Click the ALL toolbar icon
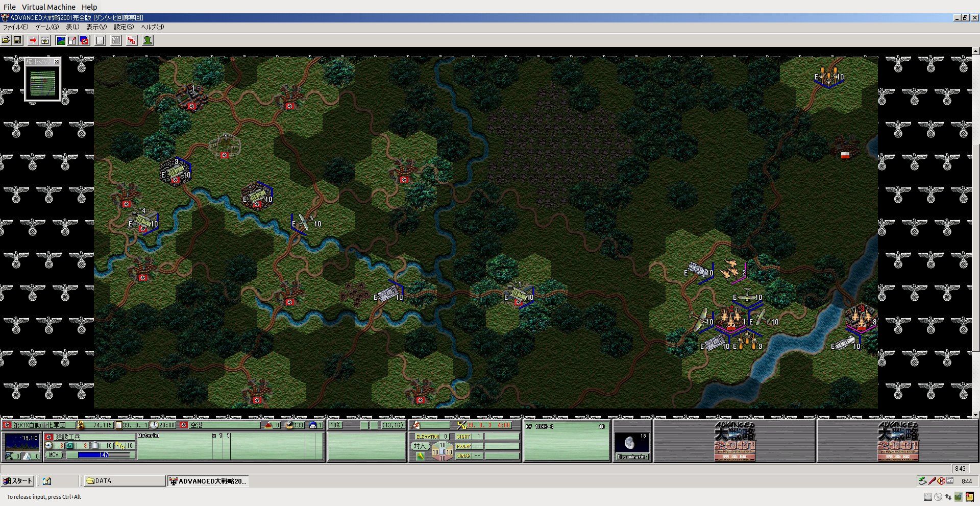Image resolution: width=980 pixels, height=506 pixels. (x=116, y=40)
